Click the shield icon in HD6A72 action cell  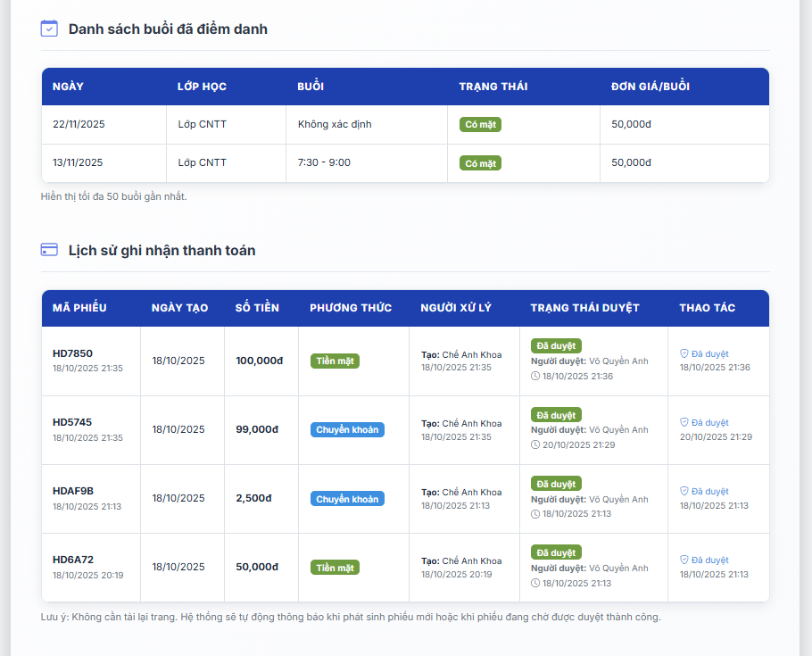684,560
